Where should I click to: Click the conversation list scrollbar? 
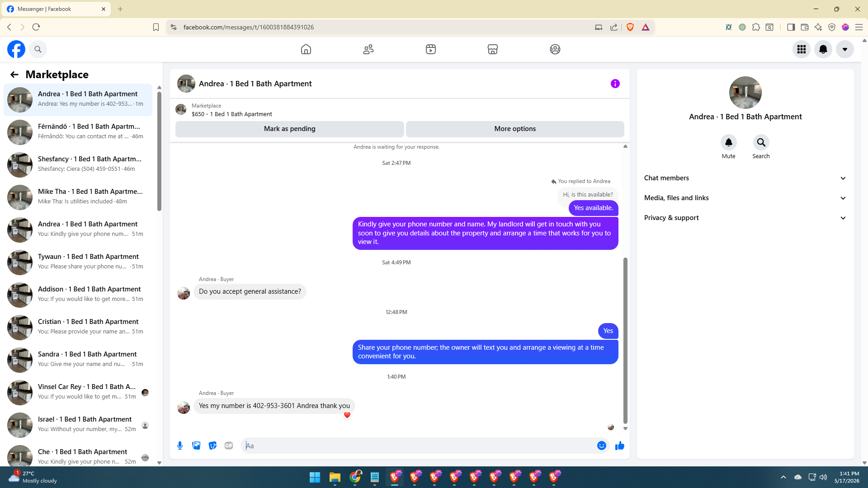(159, 151)
